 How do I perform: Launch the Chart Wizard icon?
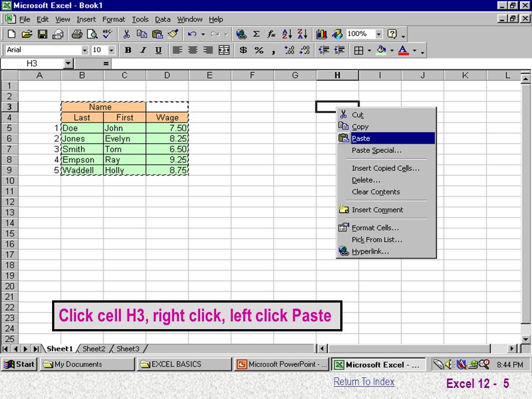(x=321, y=34)
